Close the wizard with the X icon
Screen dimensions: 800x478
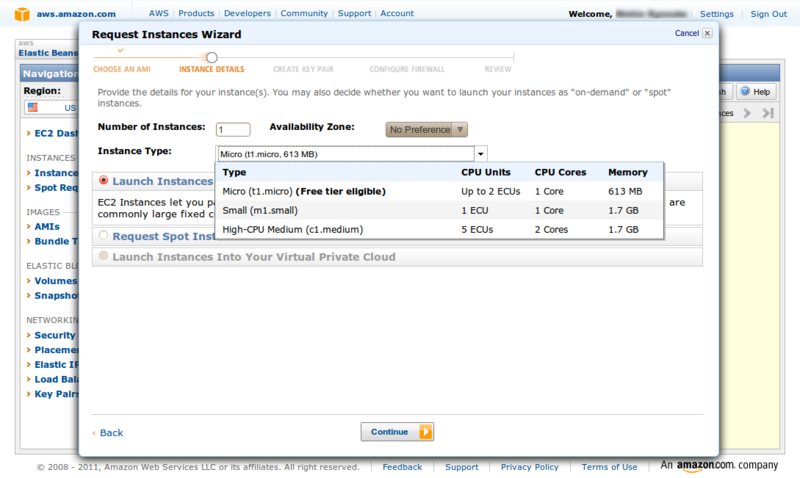pyautogui.click(x=707, y=33)
